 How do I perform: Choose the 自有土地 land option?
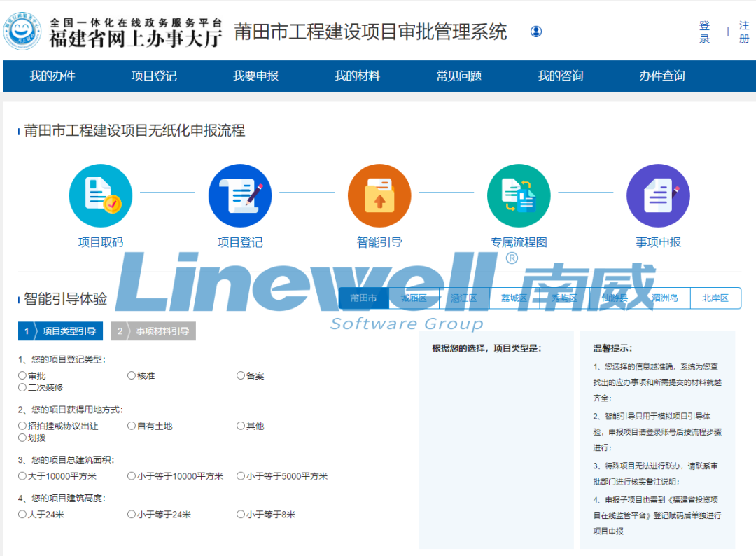132,426
